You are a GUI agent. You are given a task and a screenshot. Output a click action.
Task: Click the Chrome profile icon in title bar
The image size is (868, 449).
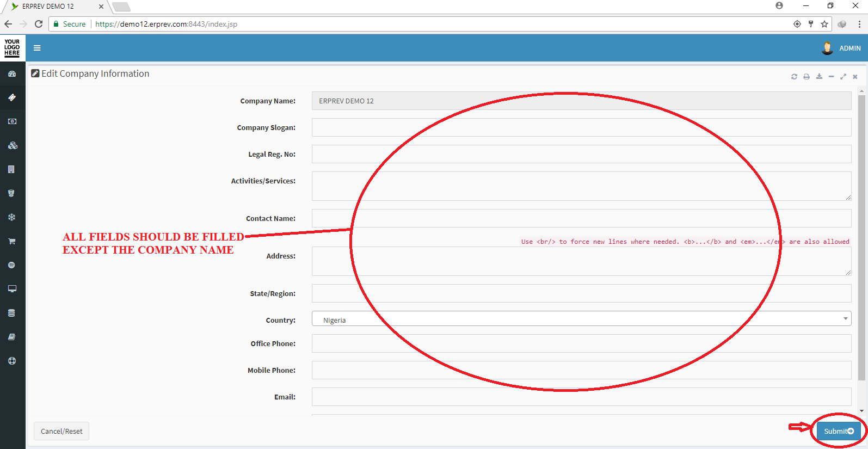click(x=779, y=5)
